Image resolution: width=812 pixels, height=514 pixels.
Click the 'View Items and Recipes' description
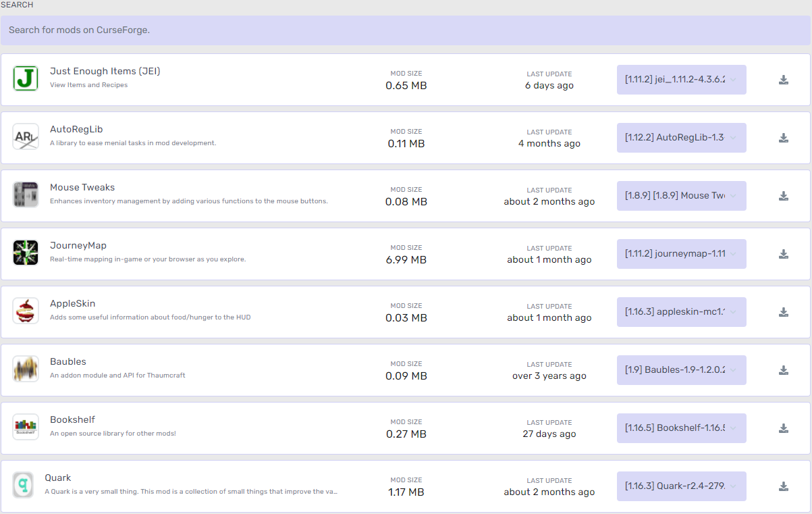pos(89,85)
